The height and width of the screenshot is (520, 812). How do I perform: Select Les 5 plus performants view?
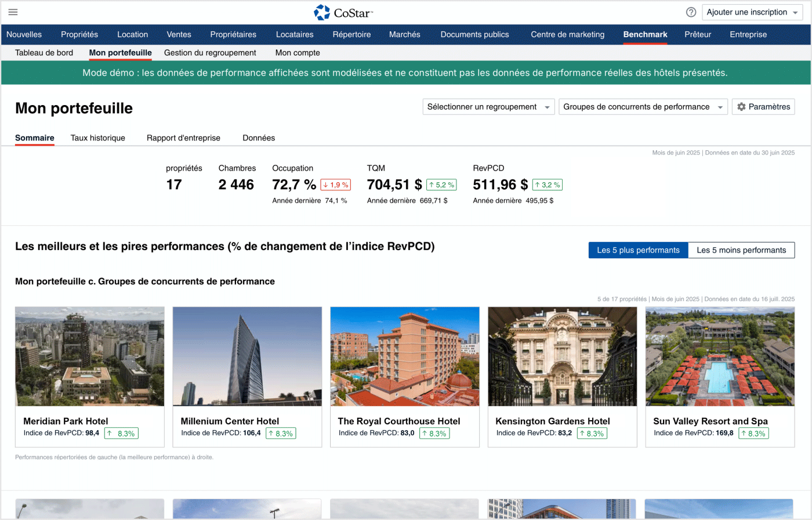point(638,250)
